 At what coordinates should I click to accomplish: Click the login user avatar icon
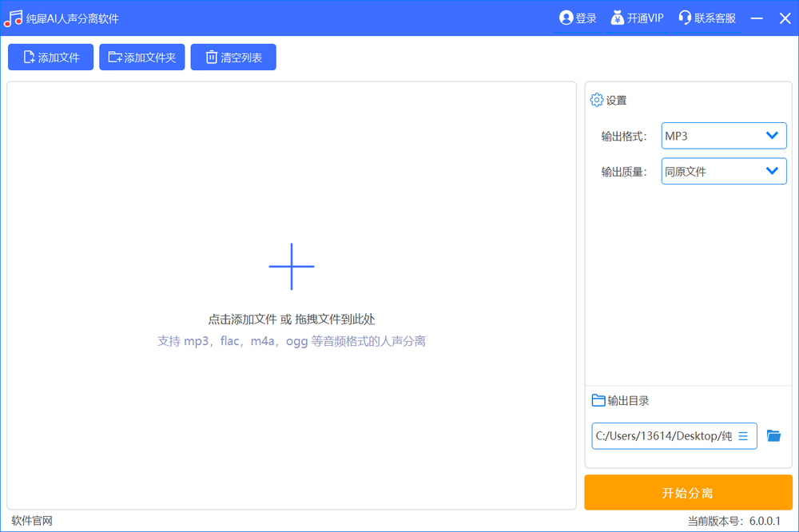click(x=566, y=18)
